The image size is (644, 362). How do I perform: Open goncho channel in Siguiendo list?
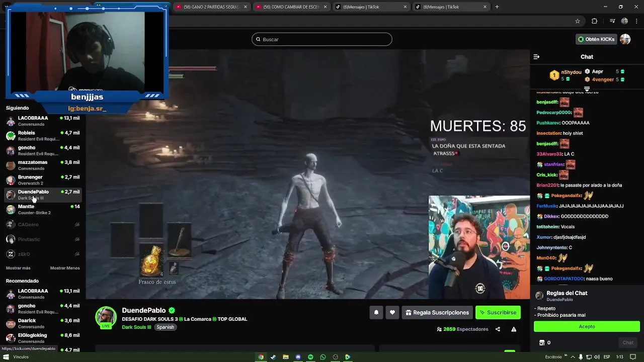pyautogui.click(x=43, y=150)
